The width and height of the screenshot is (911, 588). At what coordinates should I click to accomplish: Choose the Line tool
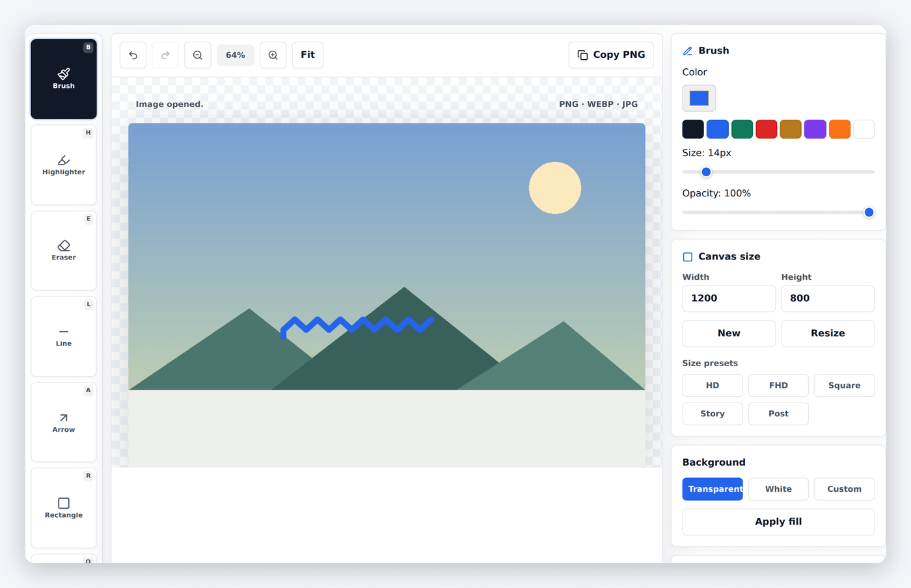pyautogui.click(x=64, y=336)
